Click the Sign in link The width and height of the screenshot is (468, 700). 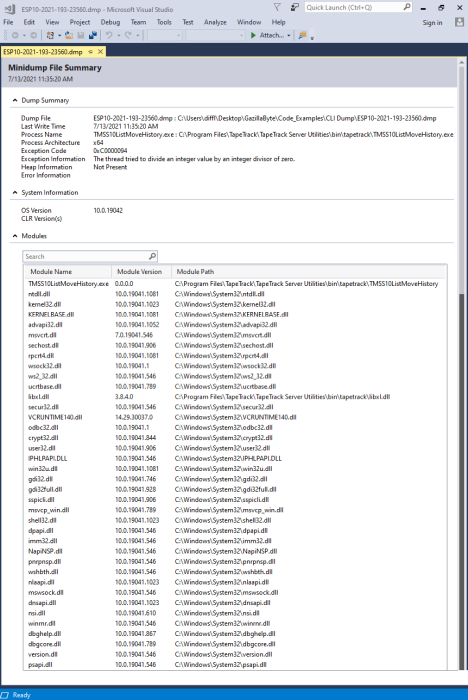pyautogui.click(x=432, y=22)
